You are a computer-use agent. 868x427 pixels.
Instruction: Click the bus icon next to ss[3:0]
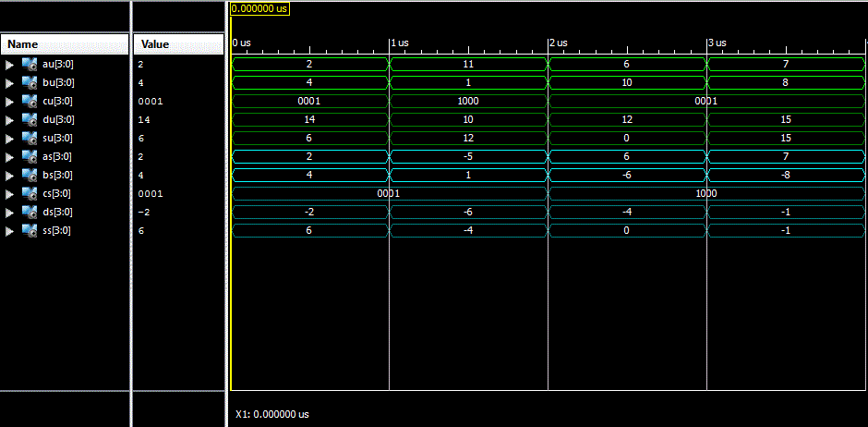[x=29, y=231]
